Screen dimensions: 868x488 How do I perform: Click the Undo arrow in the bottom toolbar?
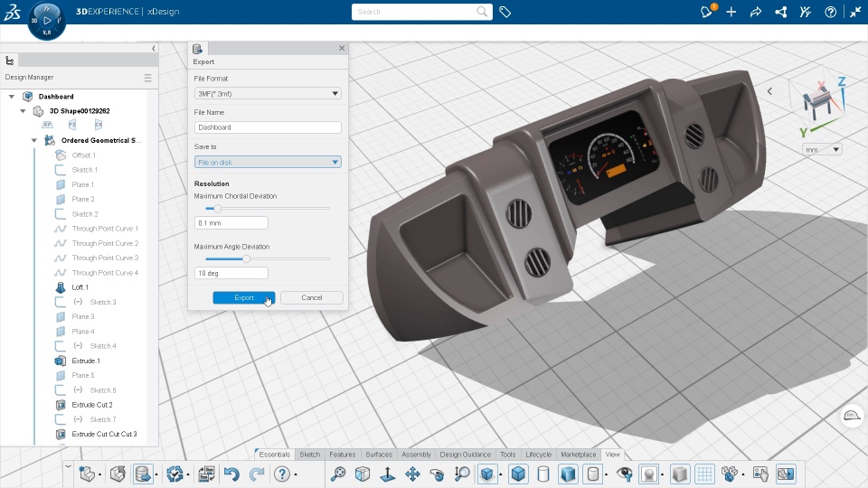[231, 474]
